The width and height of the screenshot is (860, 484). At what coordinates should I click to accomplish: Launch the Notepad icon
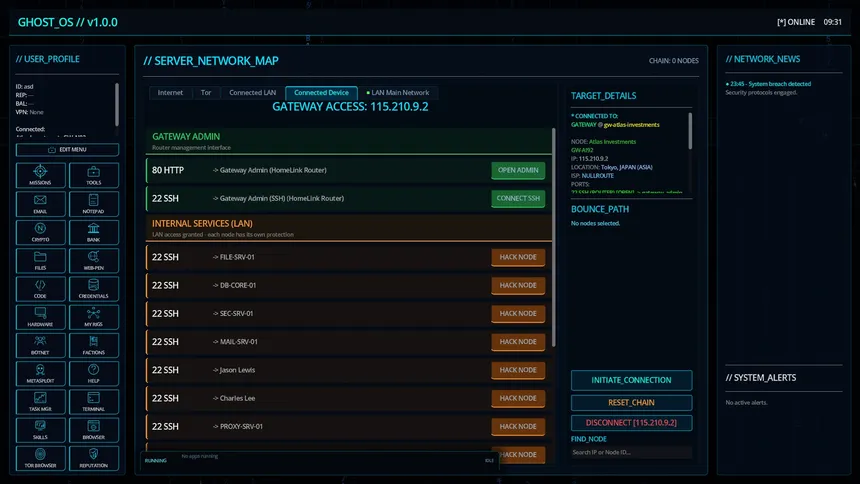pos(94,204)
